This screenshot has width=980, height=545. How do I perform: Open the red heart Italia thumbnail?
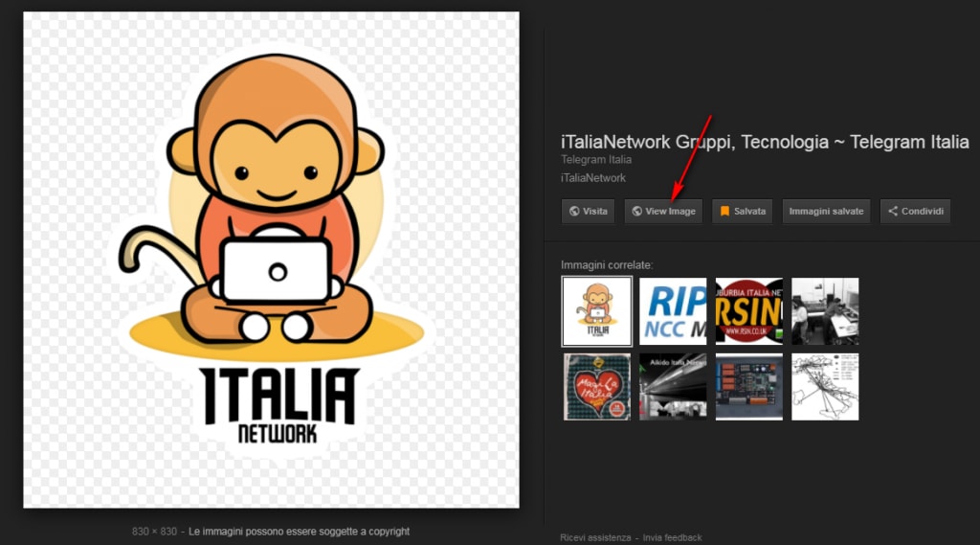(597, 387)
